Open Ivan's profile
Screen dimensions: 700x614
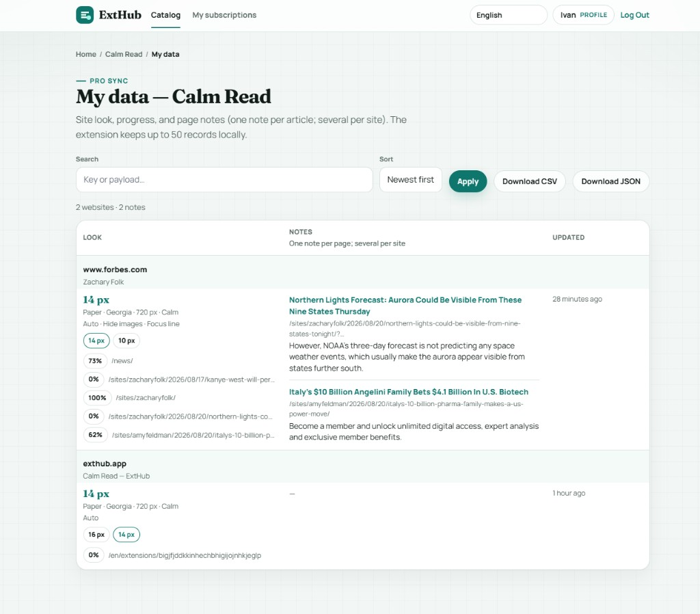click(x=584, y=15)
